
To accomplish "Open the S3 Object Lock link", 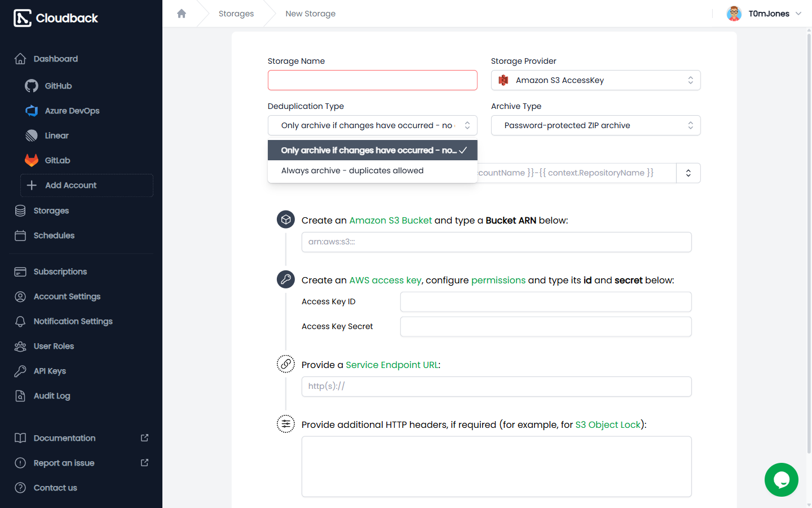I will coord(608,424).
